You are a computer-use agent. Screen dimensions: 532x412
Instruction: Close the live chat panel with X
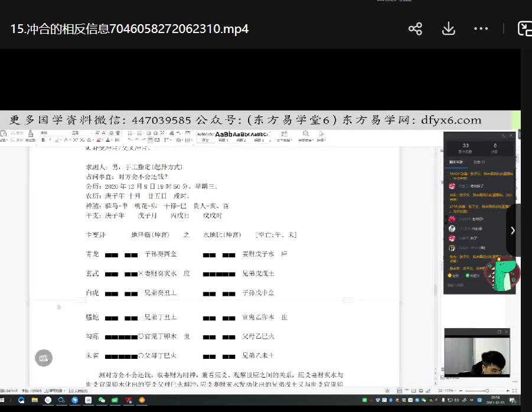[x=510, y=136]
